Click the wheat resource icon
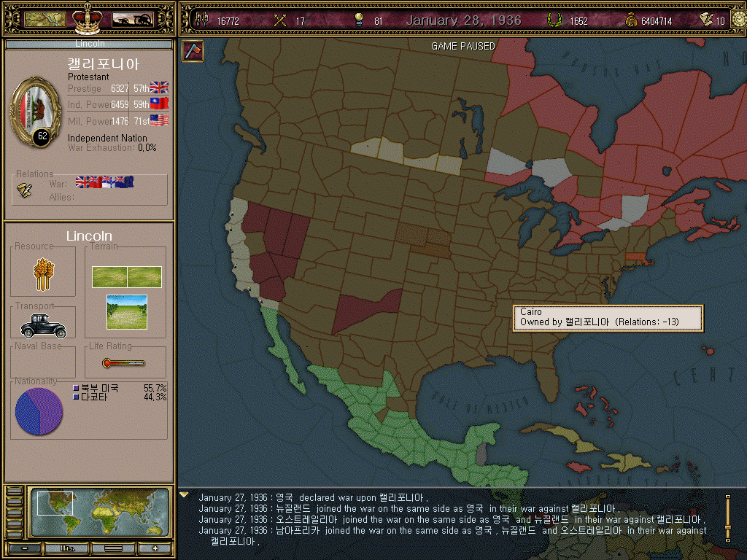Viewport: 747px width, 560px height. pos(43,274)
